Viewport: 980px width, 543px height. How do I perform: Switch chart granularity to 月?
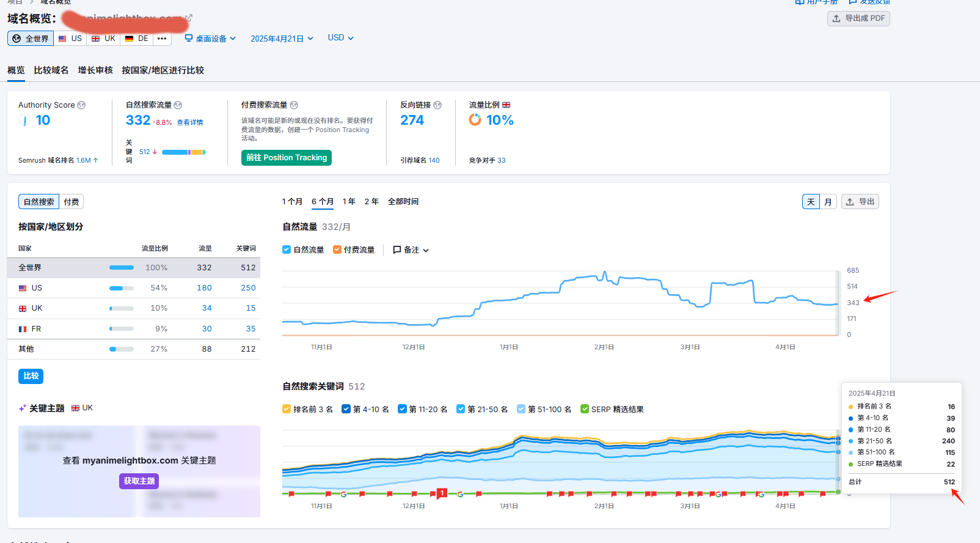click(x=828, y=202)
